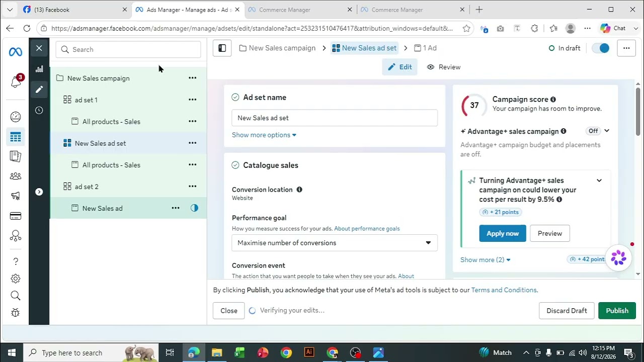Screen dimensions: 644x362
Task: Toggle the ad set on/off switch
Action: pyautogui.click(x=601, y=48)
